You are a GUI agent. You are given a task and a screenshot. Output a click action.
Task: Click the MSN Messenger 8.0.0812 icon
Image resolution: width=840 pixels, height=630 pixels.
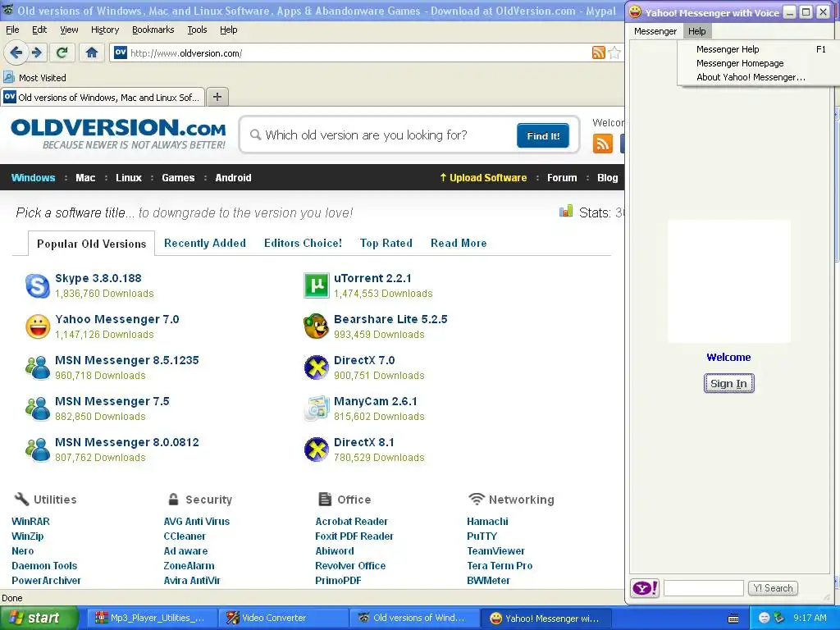pos(38,450)
